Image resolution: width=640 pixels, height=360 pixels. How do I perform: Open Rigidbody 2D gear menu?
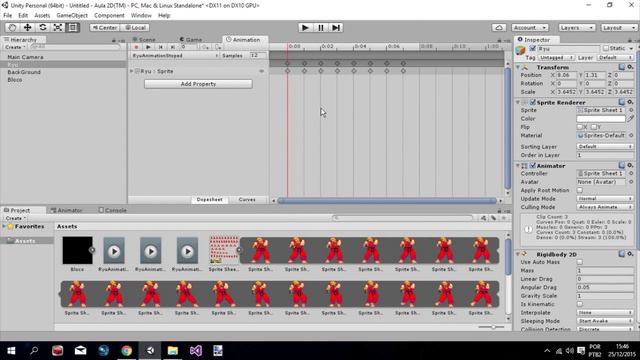[631, 254]
